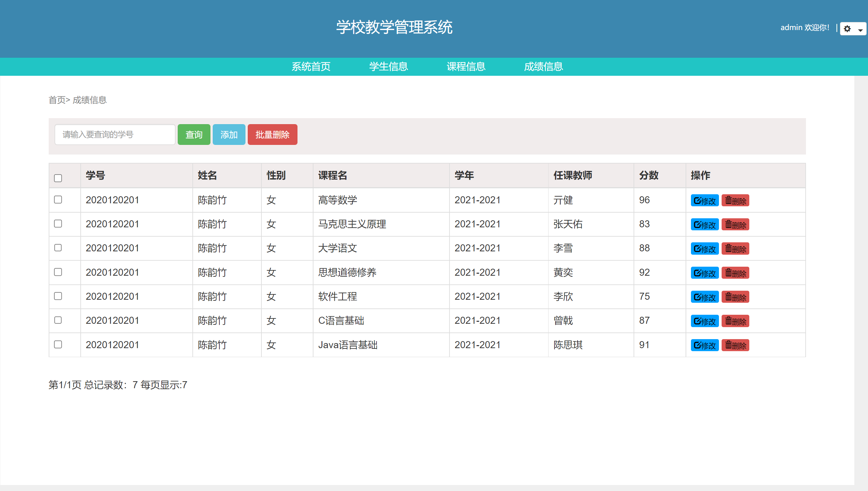Image resolution: width=868 pixels, height=491 pixels.
Task: Switch to 学生信息 section
Action: coord(388,67)
